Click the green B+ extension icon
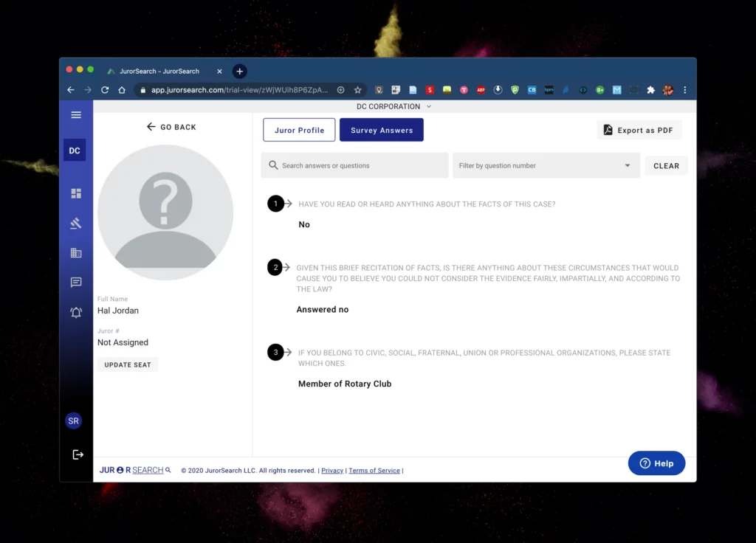Image resolution: width=756 pixels, height=543 pixels. (599, 90)
